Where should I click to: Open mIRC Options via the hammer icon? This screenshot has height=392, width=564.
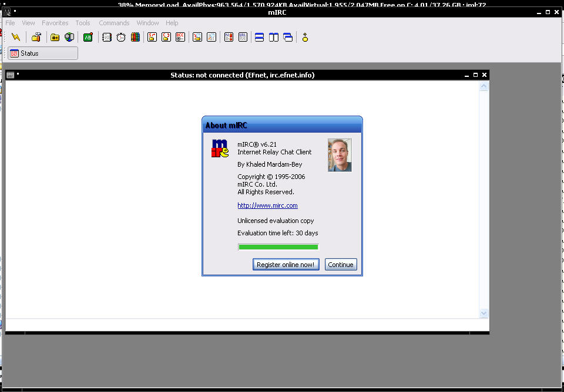coord(36,37)
